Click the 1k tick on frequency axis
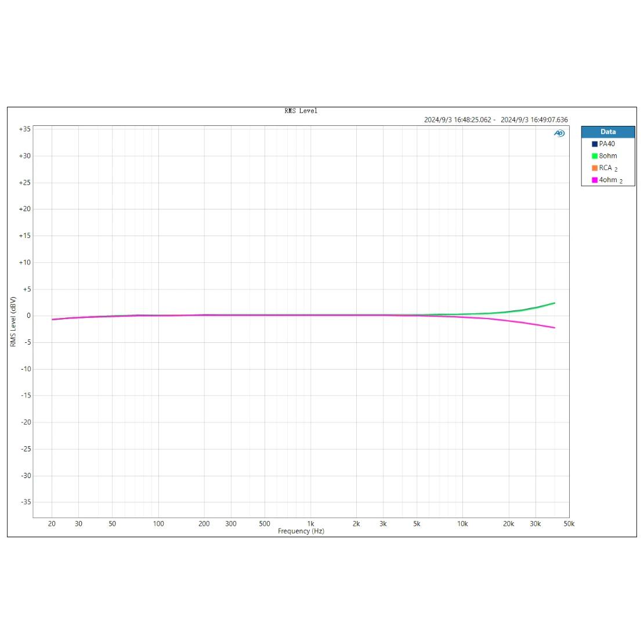Screen dimensions: 644x644 310,524
